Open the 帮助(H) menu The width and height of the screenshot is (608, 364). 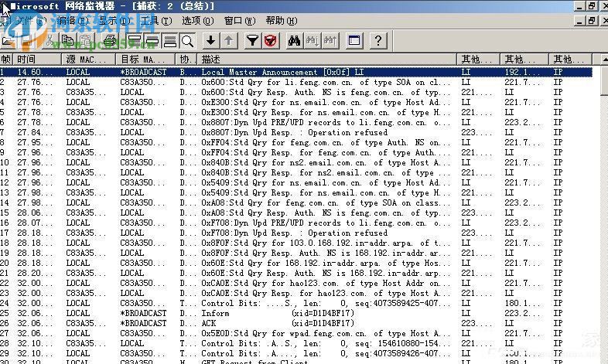(x=275, y=21)
